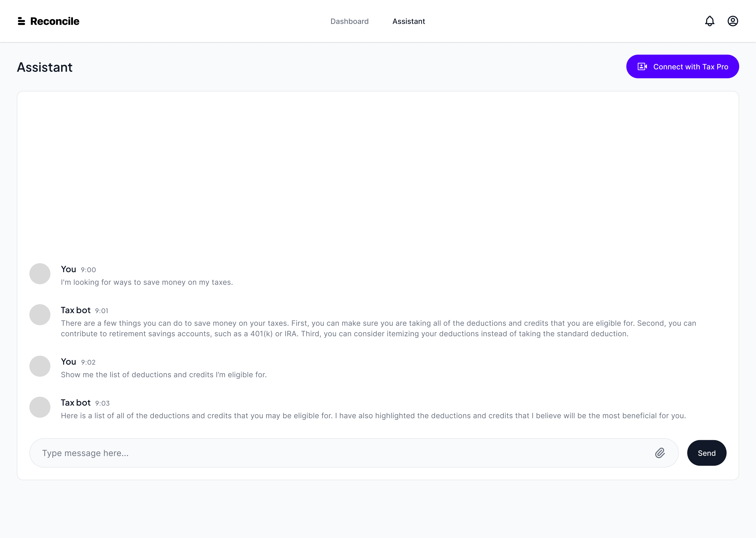Click the video icon inside Connect with Tax Pro
Screen dimensions: 756x538
pos(642,67)
